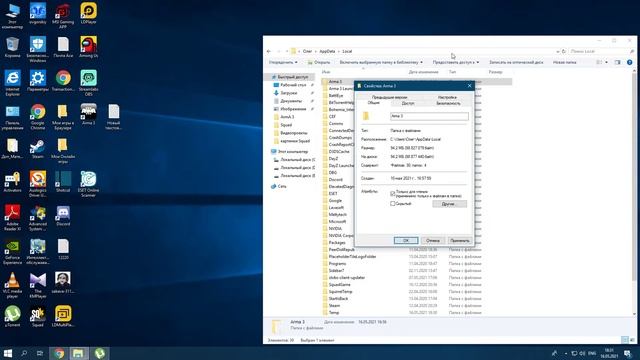Screen dimensions: 640x360
Task: Expand the address bar history dropdown
Action: [x=558, y=51]
